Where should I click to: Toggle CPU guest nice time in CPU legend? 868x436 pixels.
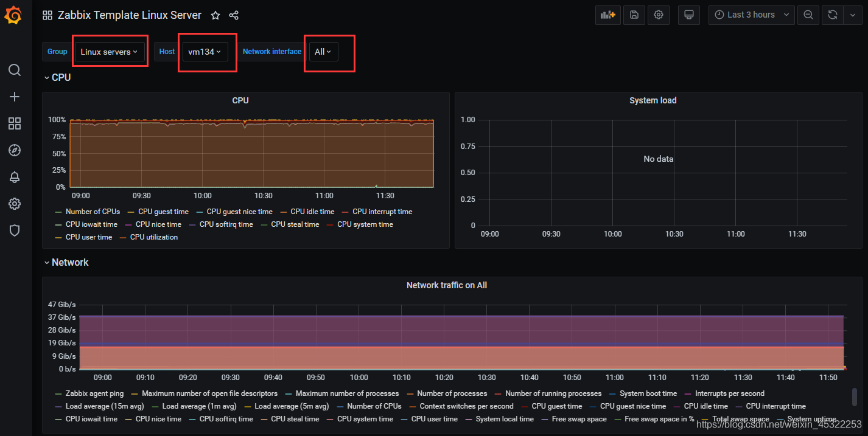tap(239, 212)
